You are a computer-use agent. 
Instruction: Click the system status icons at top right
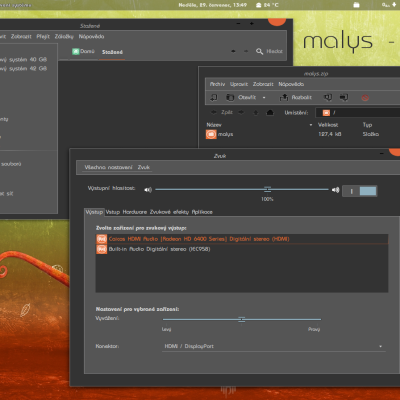pos(389,5)
